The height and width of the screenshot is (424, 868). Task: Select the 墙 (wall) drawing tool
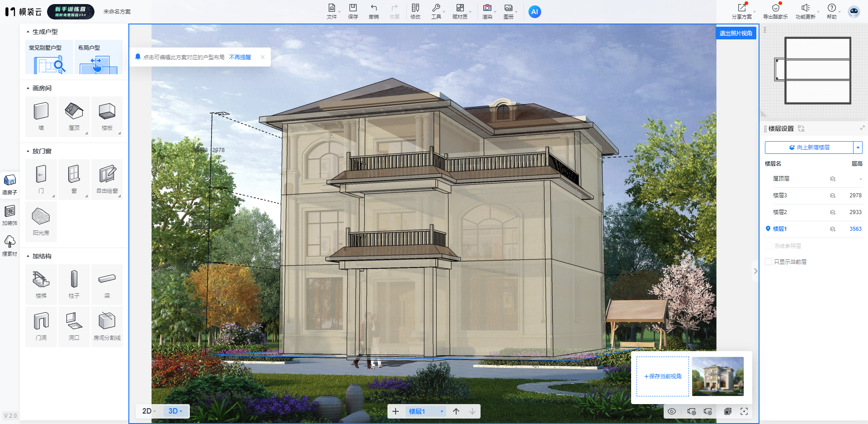click(x=41, y=116)
